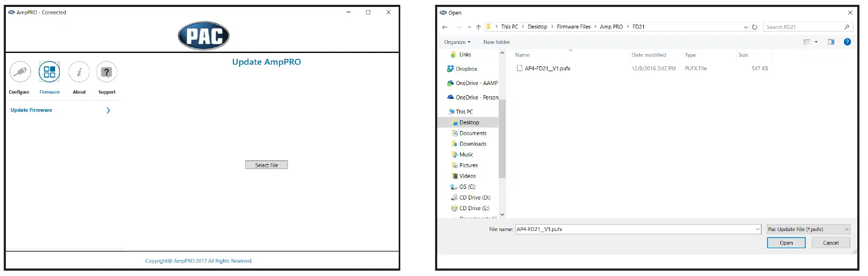Open the Support question mark icon
868x276 pixels.
pyautogui.click(x=106, y=72)
